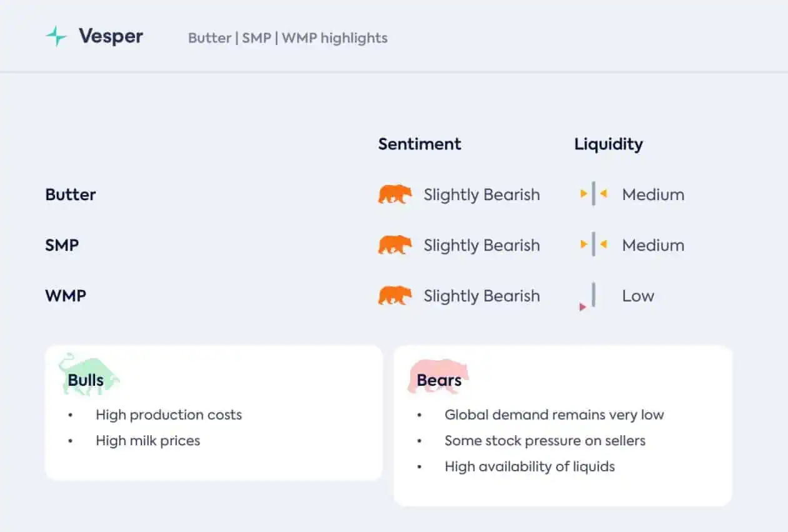Viewport: 788px width, 532px height.
Task: Click the Butter medium liquidity indicator icon
Action: 594,194
